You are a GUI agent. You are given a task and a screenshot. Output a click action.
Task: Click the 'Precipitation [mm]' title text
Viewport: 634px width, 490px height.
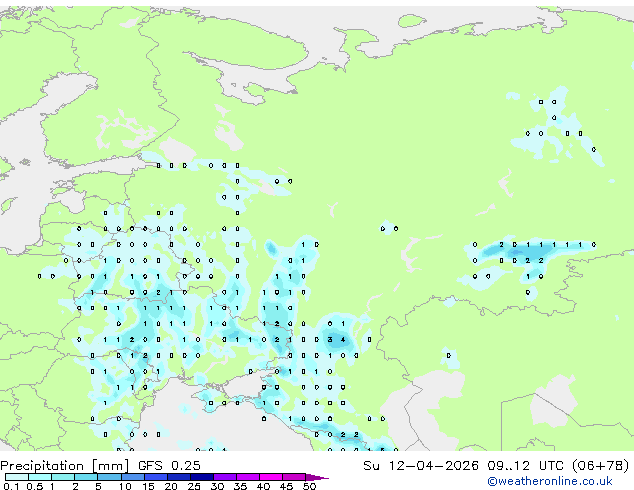pyautogui.click(x=64, y=466)
